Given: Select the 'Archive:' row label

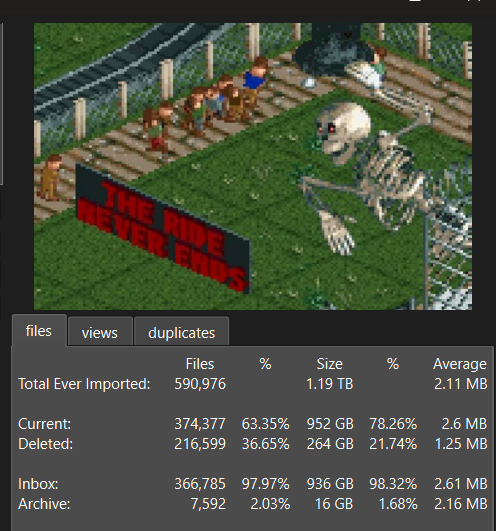Looking at the screenshot, I should [x=44, y=504].
